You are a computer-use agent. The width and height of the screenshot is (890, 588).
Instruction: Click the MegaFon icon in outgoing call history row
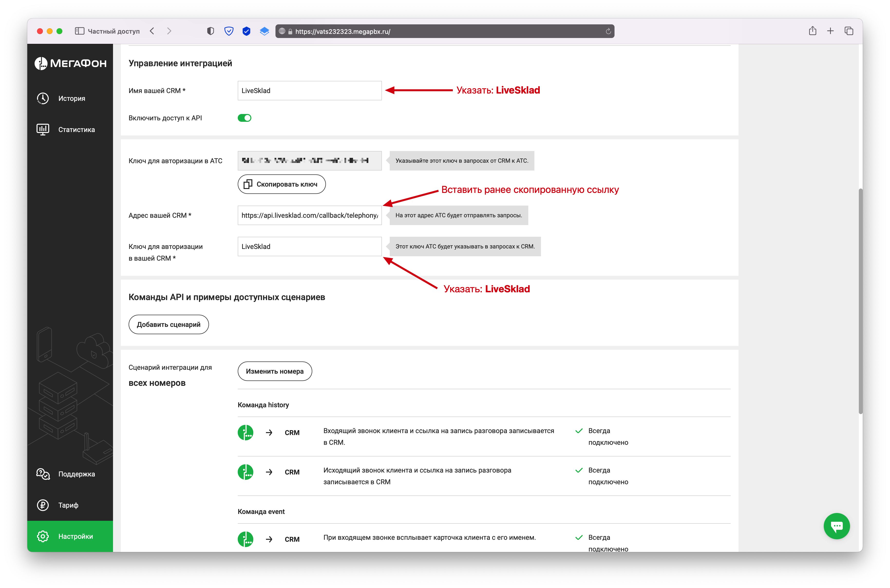[246, 472]
